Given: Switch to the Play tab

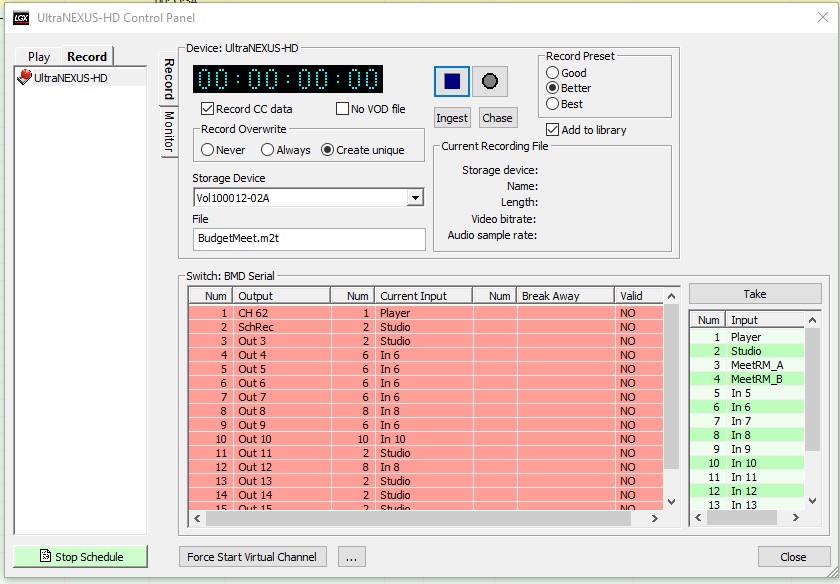Looking at the screenshot, I should tap(39, 57).
